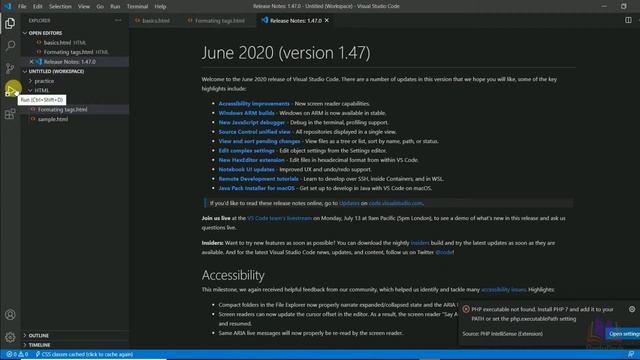
Task: Open the Source Control view
Action: (x=10, y=68)
